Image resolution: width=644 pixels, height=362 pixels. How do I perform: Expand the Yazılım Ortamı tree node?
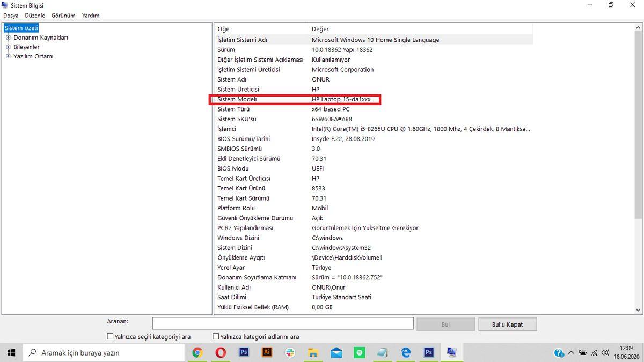tap(7, 56)
